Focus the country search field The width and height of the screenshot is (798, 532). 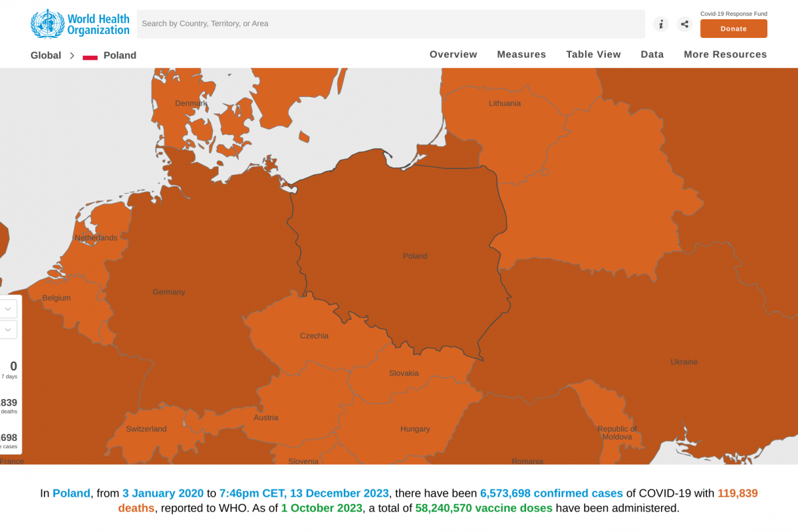tap(390, 24)
